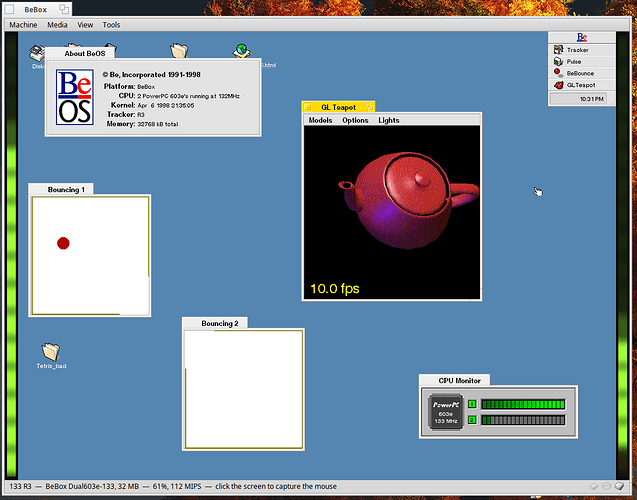
Task: Zoom the GL Teapot window
Action: (369, 107)
